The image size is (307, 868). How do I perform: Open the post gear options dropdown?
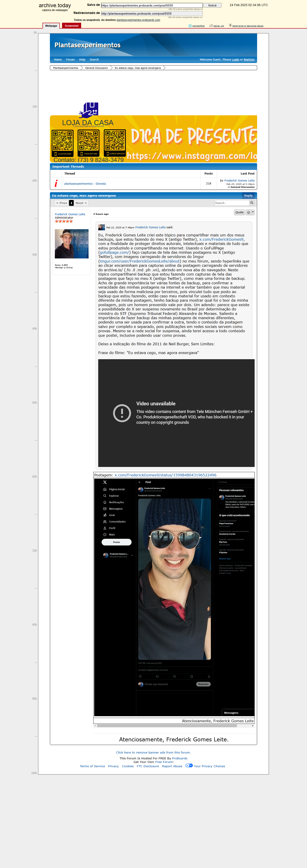250,212
